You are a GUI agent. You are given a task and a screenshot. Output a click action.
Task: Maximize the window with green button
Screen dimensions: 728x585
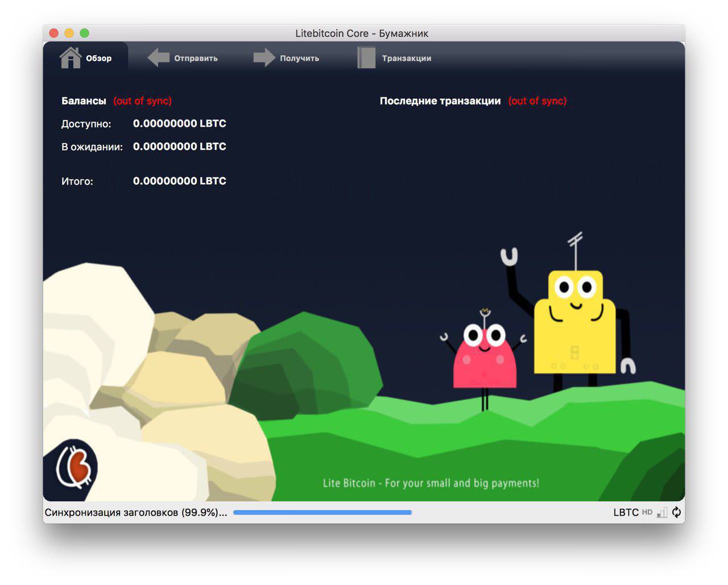coord(85,33)
